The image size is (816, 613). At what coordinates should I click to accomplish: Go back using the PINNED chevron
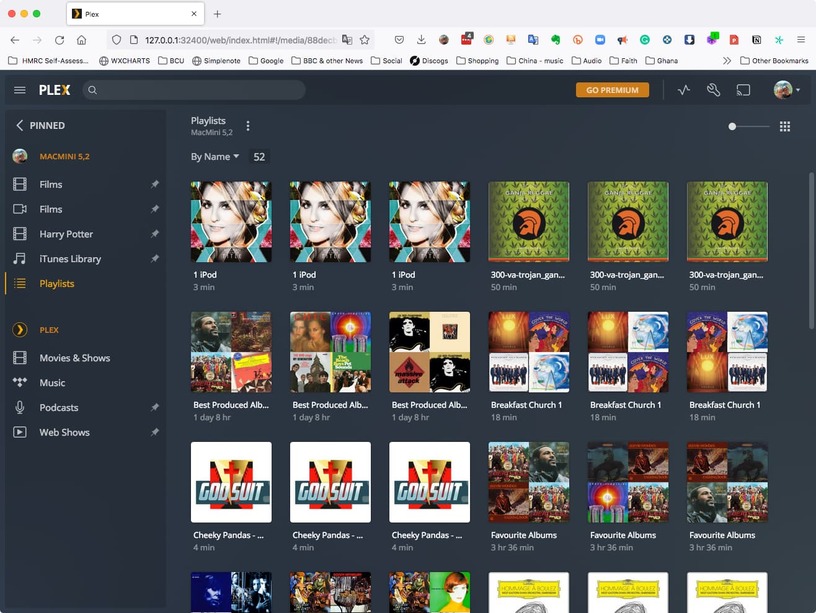[x=19, y=125]
